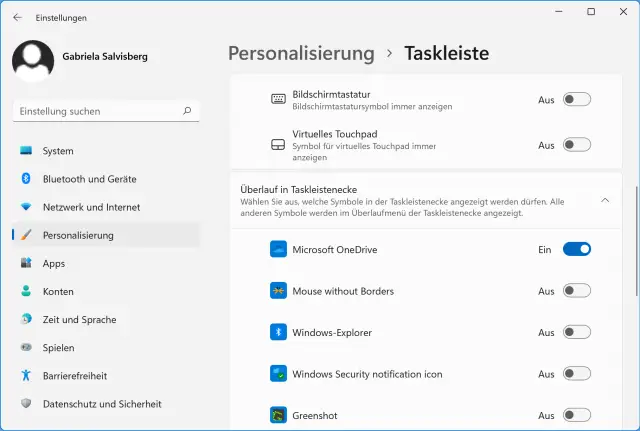Viewport: 640px width, 431px height.
Task: Open the System settings category
Action: (58, 151)
